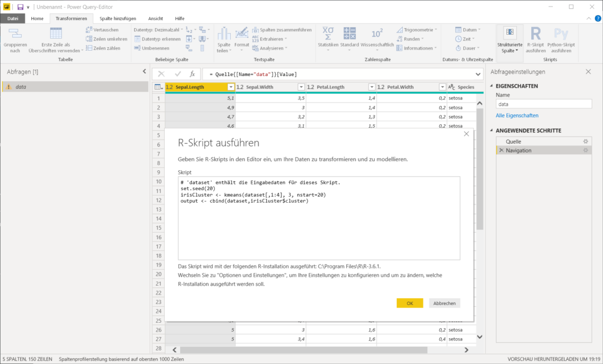The height and width of the screenshot is (364, 603).
Task: Switch to the Home tab
Action: [x=37, y=18]
